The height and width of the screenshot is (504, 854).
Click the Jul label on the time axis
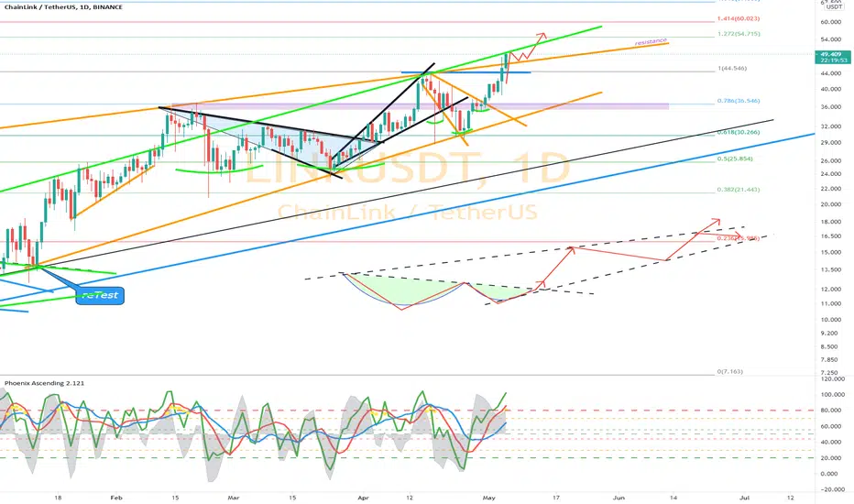pyautogui.click(x=745, y=498)
